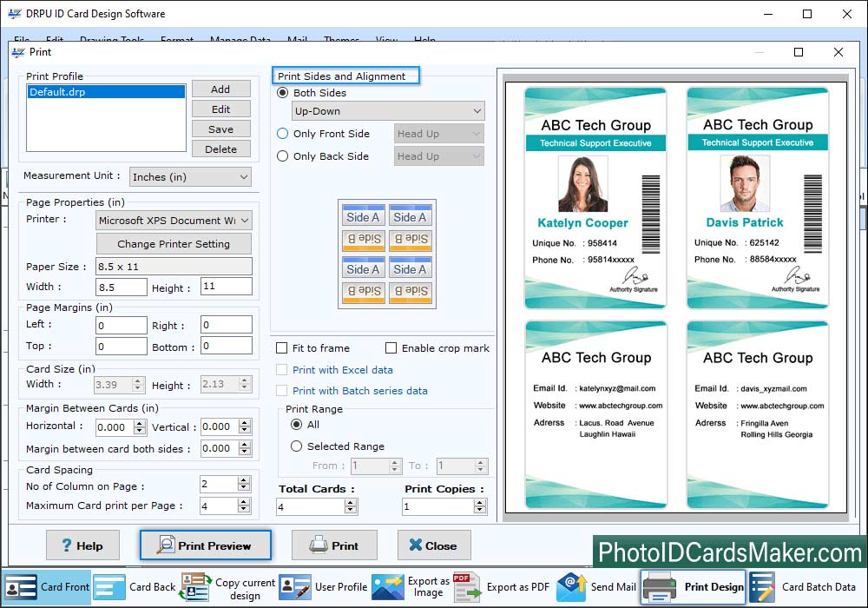868x608 pixels.
Task: Adjust the Print Copies spinner
Action: tap(480, 506)
